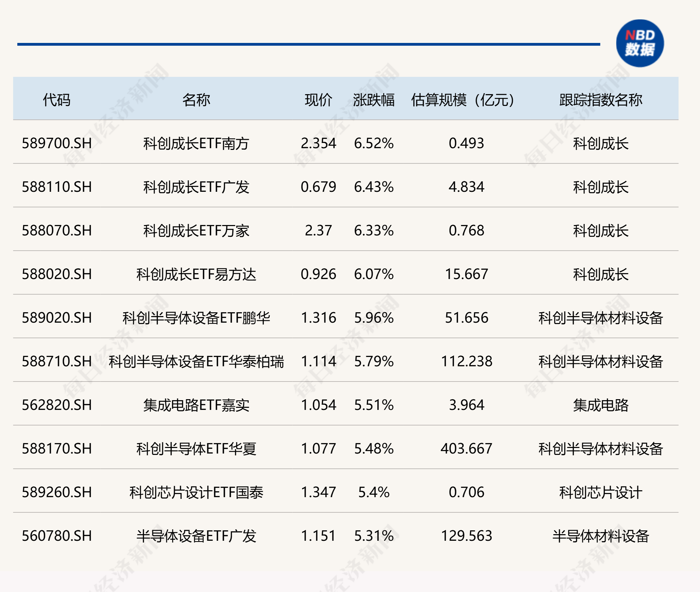Screen dimensions: 700x592
Task: Click the scale value 0.768
Action: coord(466,231)
